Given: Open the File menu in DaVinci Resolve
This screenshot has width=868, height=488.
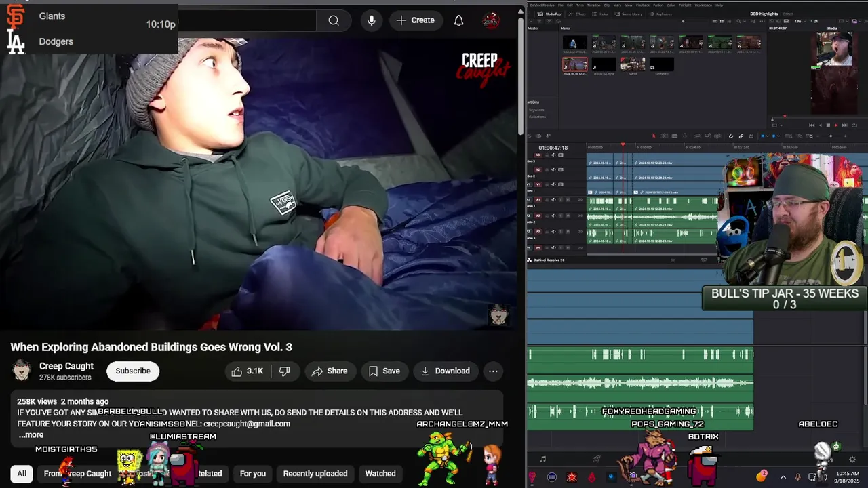Looking at the screenshot, I should click(x=560, y=5).
